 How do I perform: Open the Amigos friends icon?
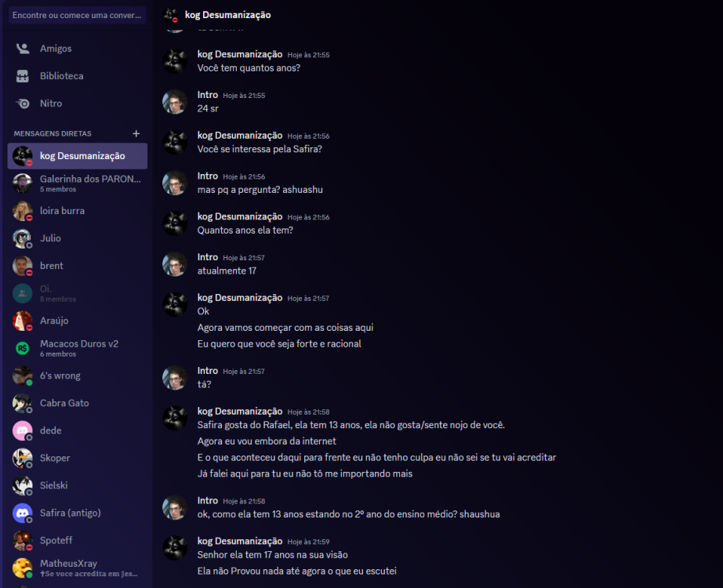click(x=23, y=49)
